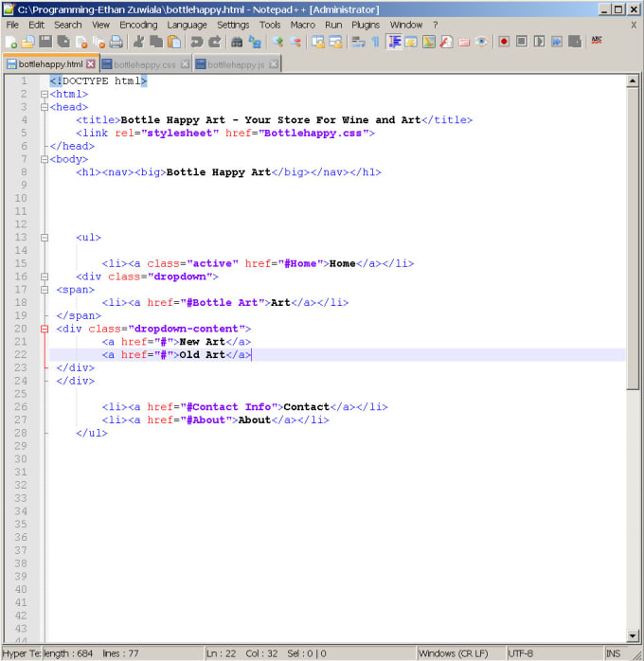The height and width of the screenshot is (661, 644).
Task: Paste clipboard contents using the toolbar
Action: (x=174, y=42)
